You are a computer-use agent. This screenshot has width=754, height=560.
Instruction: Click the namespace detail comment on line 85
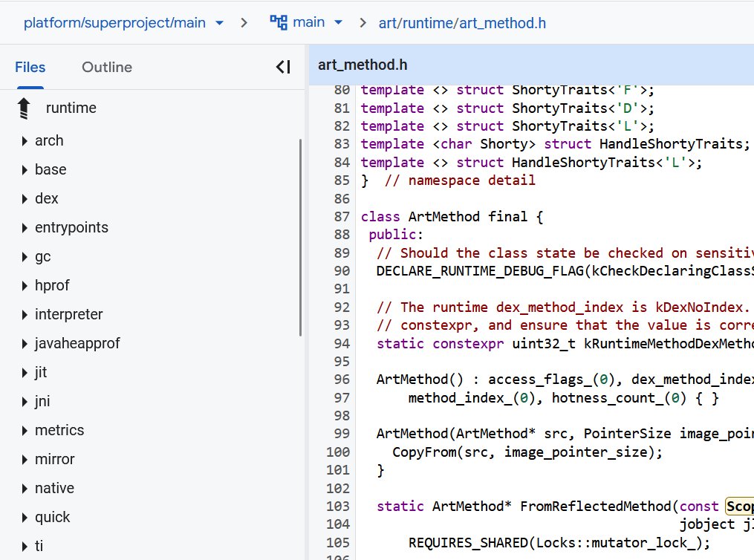coord(460,180)
